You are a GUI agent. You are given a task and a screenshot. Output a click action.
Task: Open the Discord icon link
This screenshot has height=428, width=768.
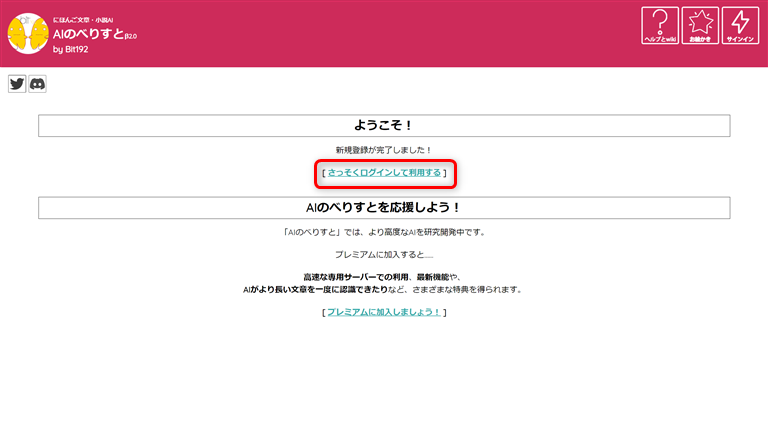click(37, 84)
